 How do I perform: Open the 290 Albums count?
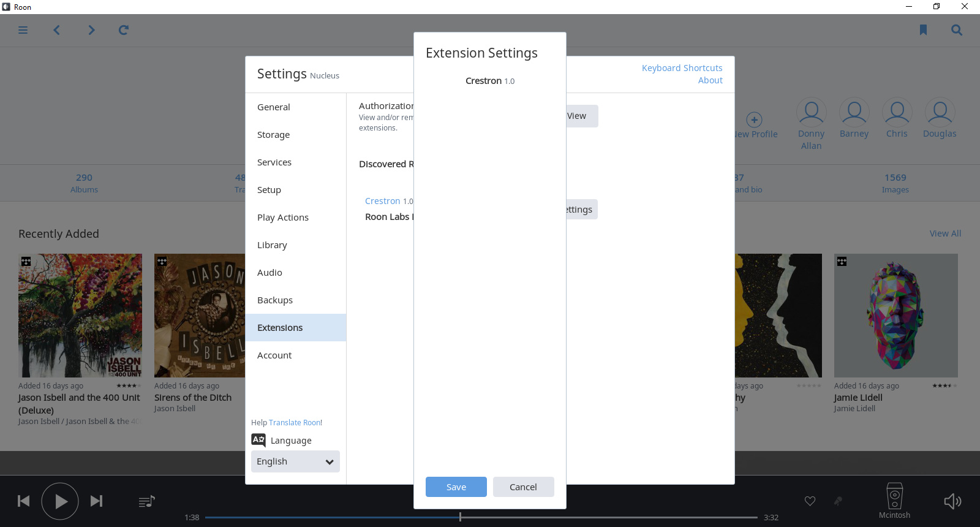tap(84, 183)
